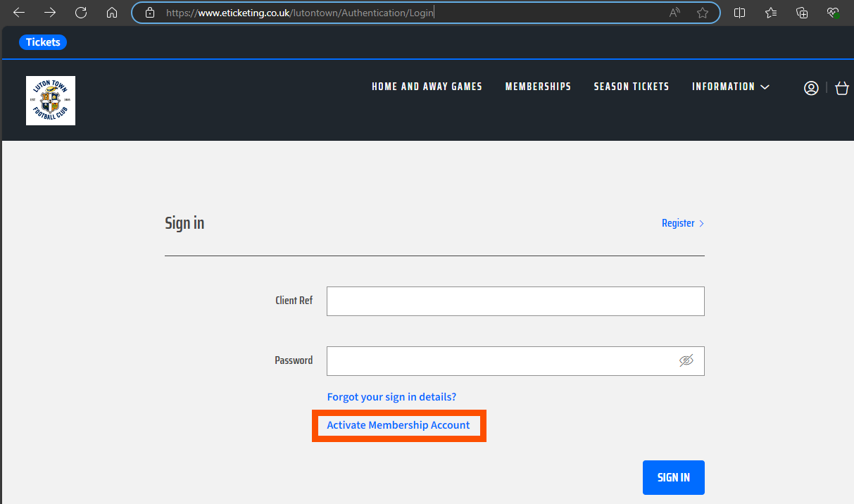Open the Home and Away Games menu

427,87
